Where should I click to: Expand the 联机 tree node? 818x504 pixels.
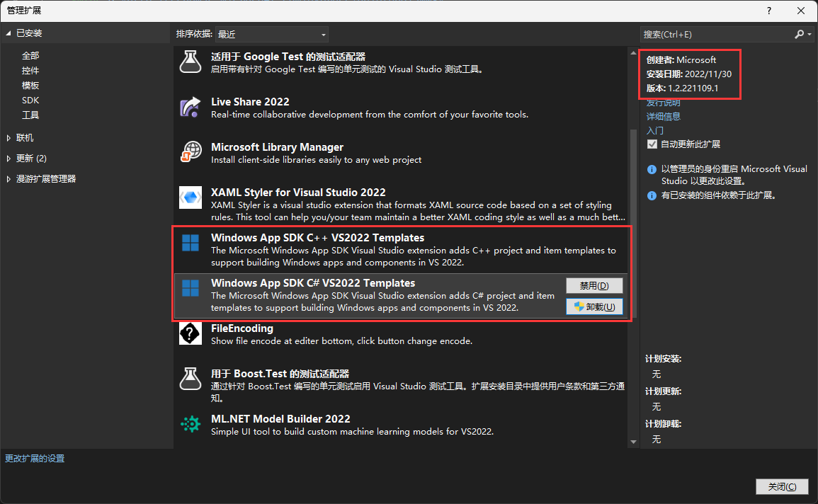pos(8,138)
